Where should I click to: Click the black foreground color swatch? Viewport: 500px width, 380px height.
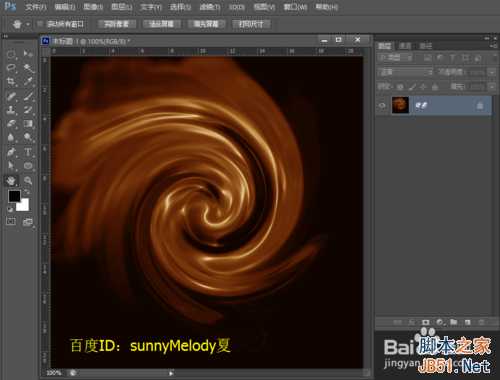click(x=14, y=196)
